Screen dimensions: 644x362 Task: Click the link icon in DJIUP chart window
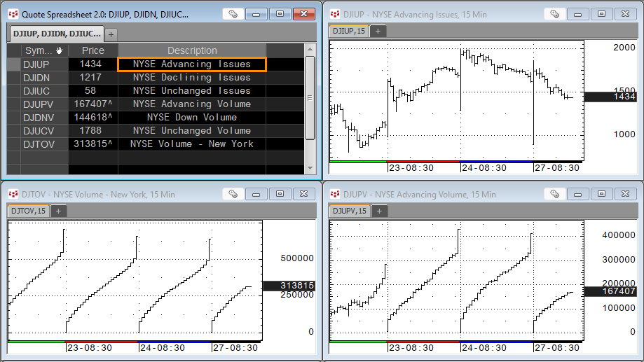555,14
